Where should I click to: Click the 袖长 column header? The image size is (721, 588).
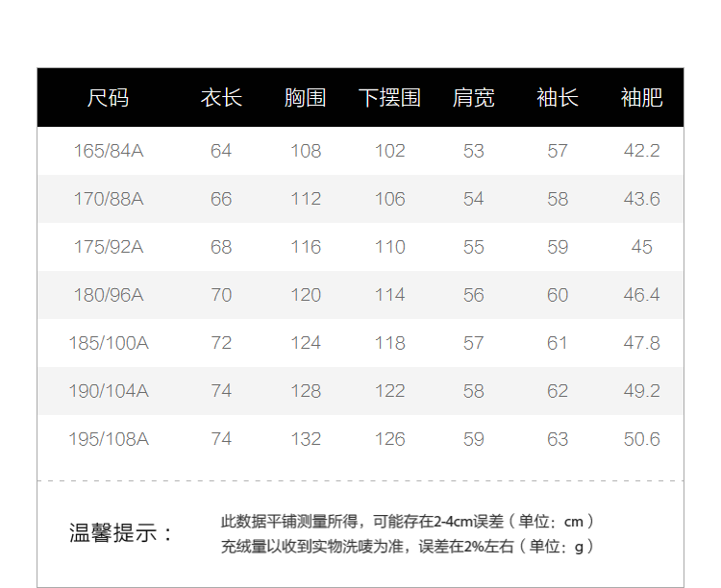pyautogui.click(x=558, y=98)
